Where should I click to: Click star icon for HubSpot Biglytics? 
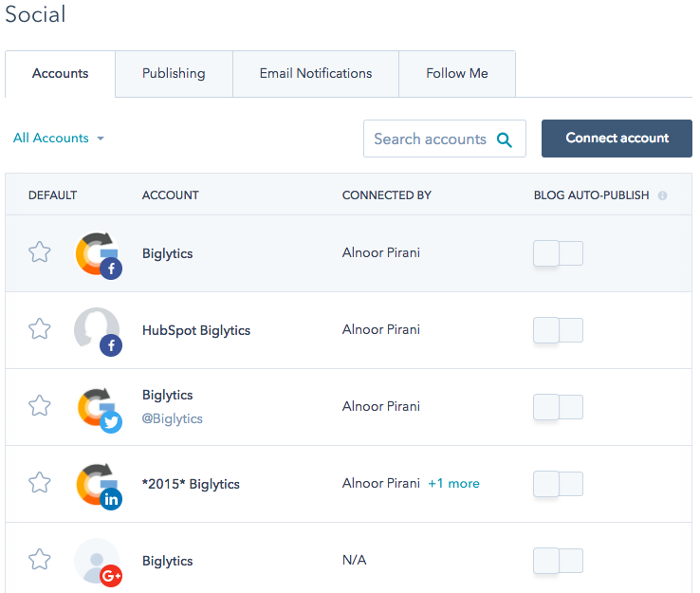click(x=39, y=329)
